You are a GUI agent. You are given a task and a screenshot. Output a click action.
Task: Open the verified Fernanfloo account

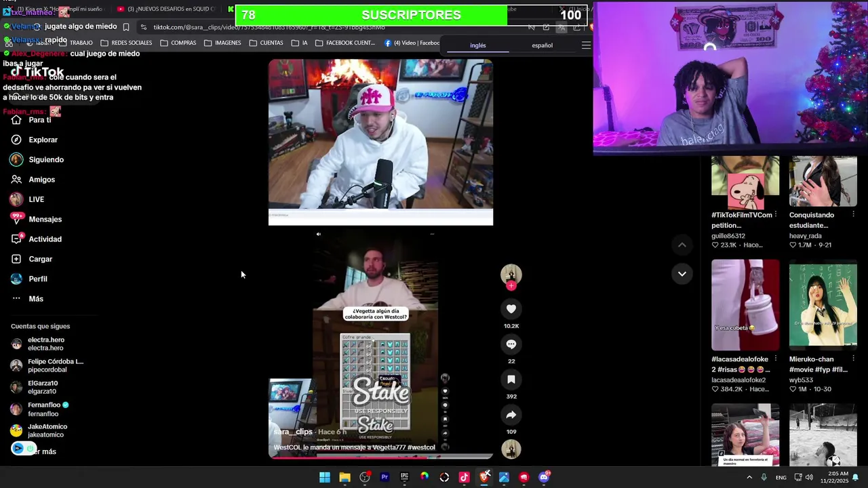point(40,409)
